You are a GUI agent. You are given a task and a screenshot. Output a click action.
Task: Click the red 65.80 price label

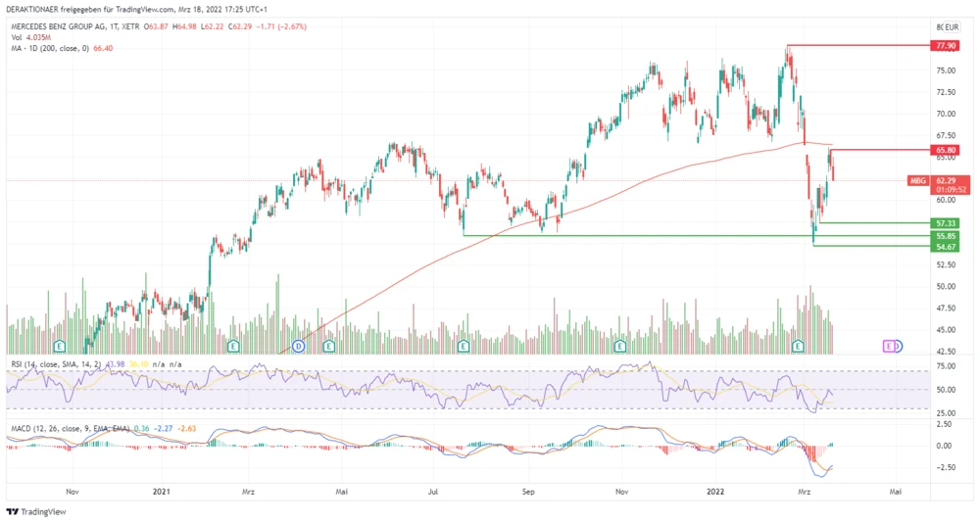(x=943, y=150)
